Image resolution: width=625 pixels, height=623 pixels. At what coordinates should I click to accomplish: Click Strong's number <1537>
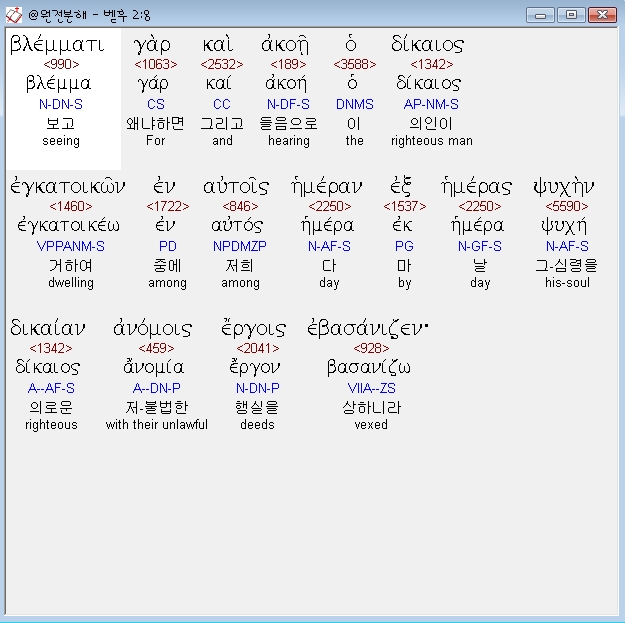(x=405, y=206)
